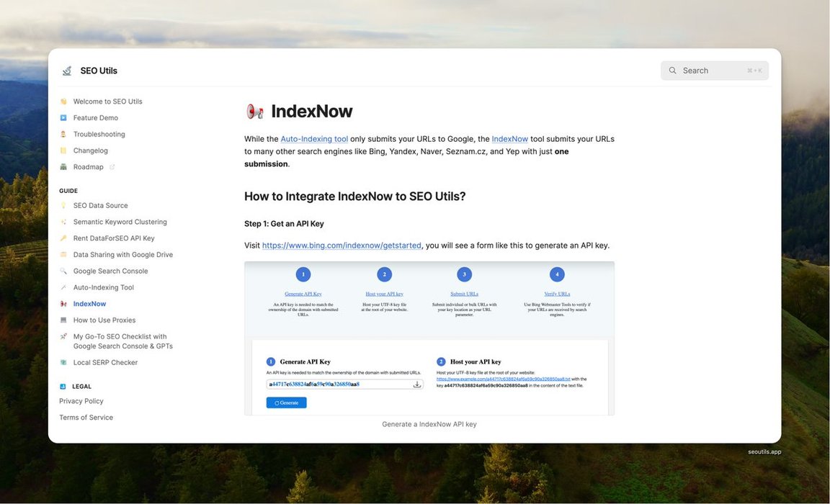830x504 pixels.
Task: Visit the bing.com/indexnow/getstarted link
Action: pos(342,246)
